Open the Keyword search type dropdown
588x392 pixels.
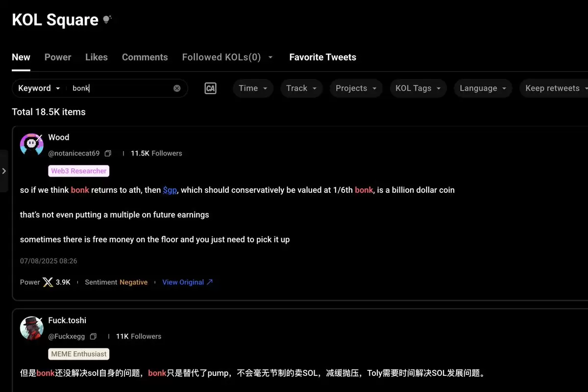click(x=39, y=88)
